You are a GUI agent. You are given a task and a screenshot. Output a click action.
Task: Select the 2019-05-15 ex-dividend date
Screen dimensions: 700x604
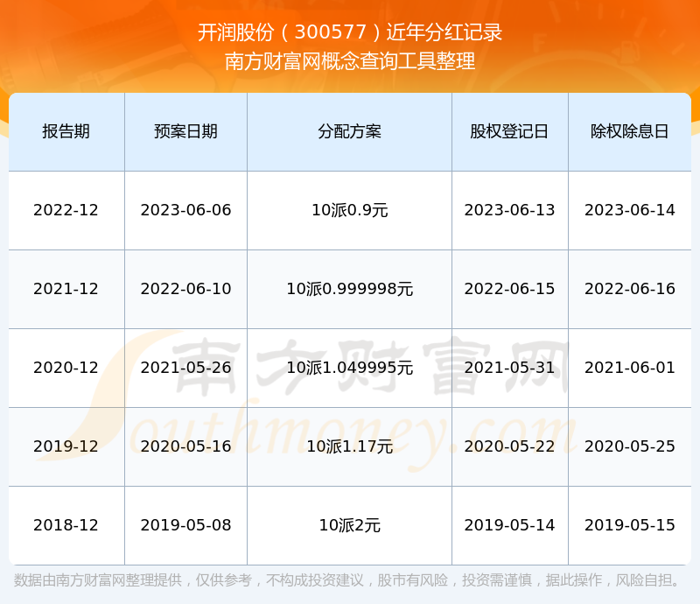pyautogui.click(x=629, y=525)
